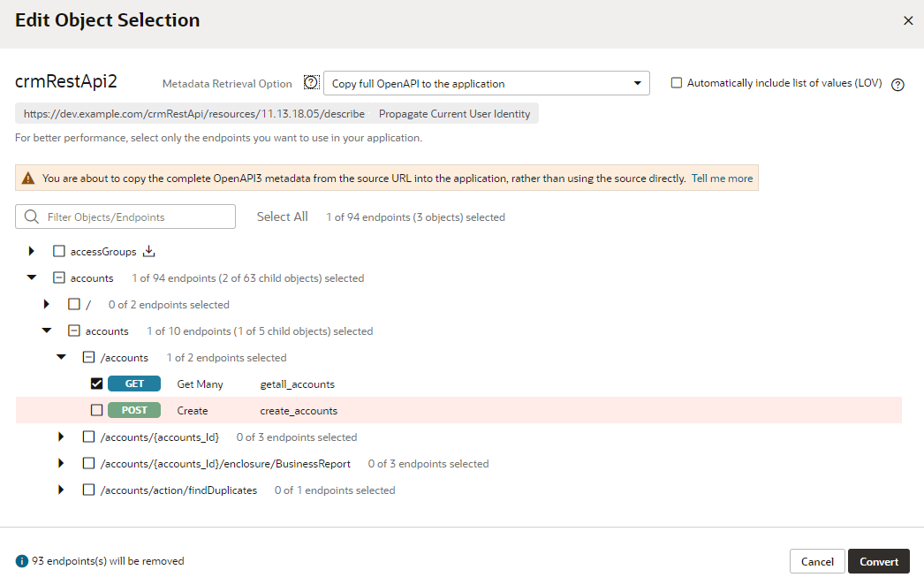
Task: Uncheck the GET getall_accounts endpoint
Action: [x=96, y=384]
